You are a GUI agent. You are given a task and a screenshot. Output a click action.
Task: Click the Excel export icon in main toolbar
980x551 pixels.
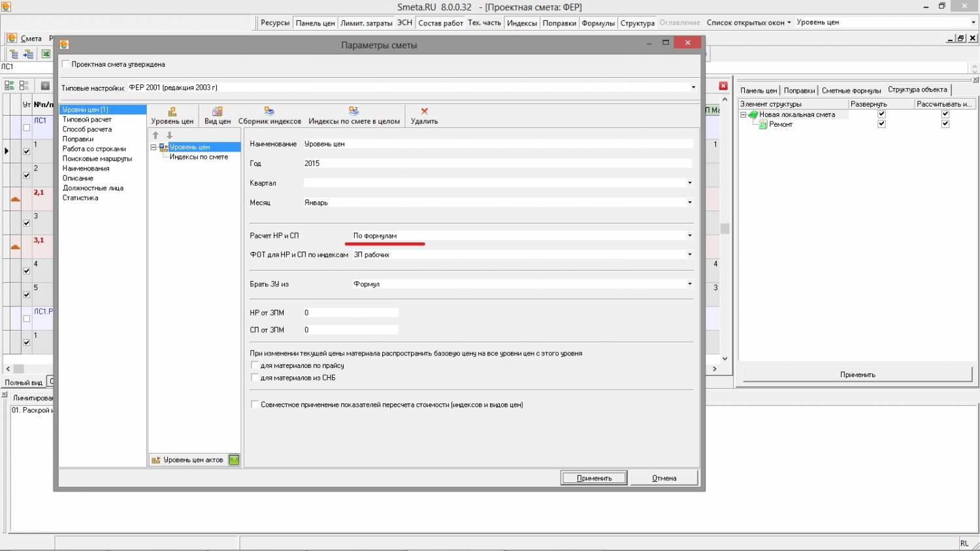46,54
